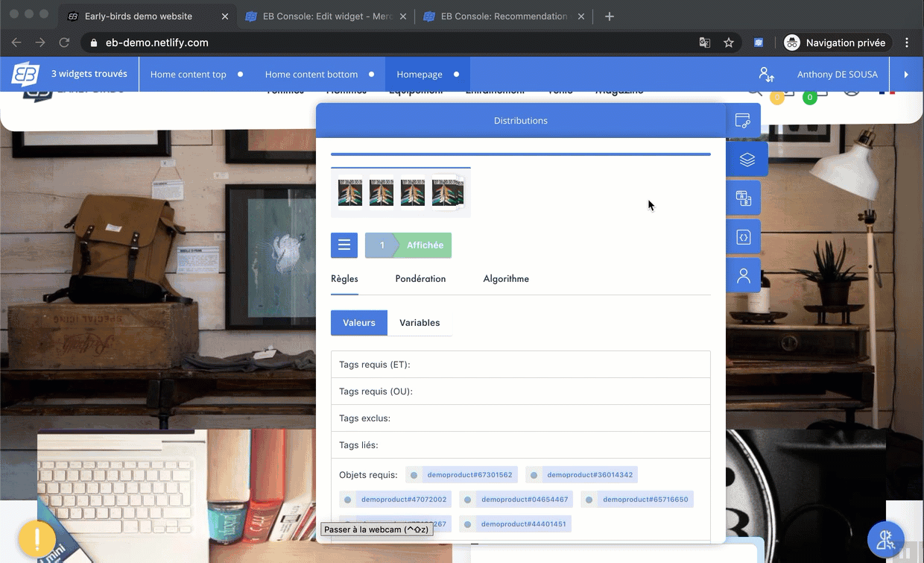Toggle the Home content bottom widget dot
Screen dimensions: 924x563
pos(372,75)
